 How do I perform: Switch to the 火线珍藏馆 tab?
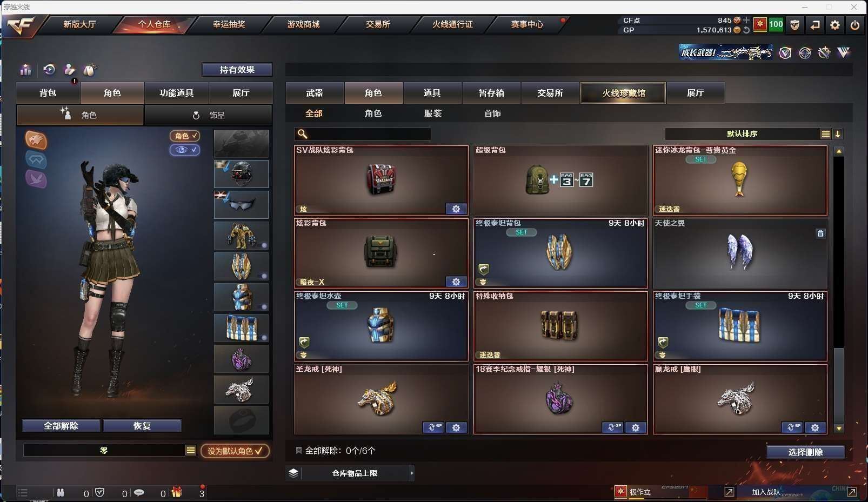tap(623, 93)
